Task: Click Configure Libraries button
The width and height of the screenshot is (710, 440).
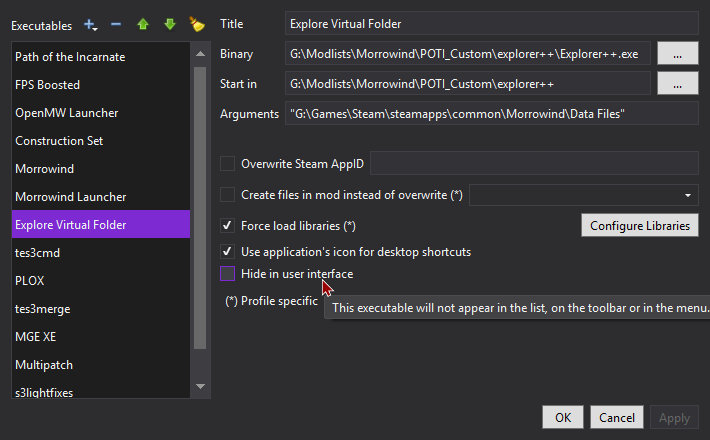Action: point(640,225)
